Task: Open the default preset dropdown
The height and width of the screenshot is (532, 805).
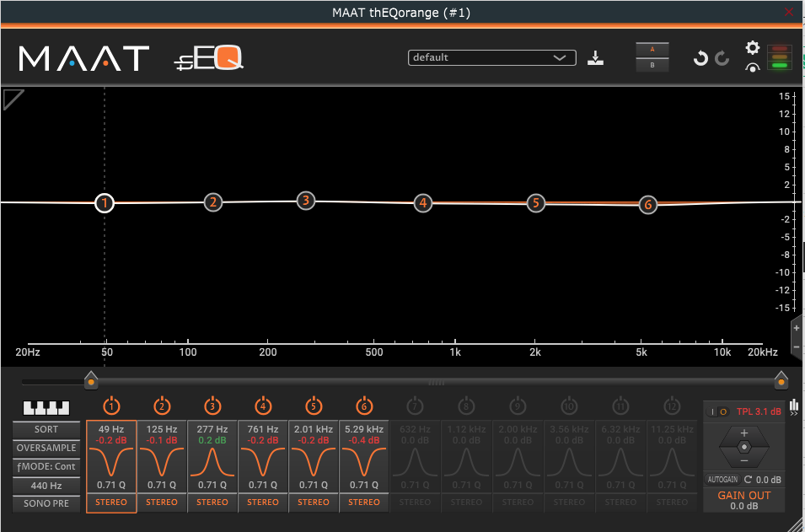Action: [x=491, y=57]
